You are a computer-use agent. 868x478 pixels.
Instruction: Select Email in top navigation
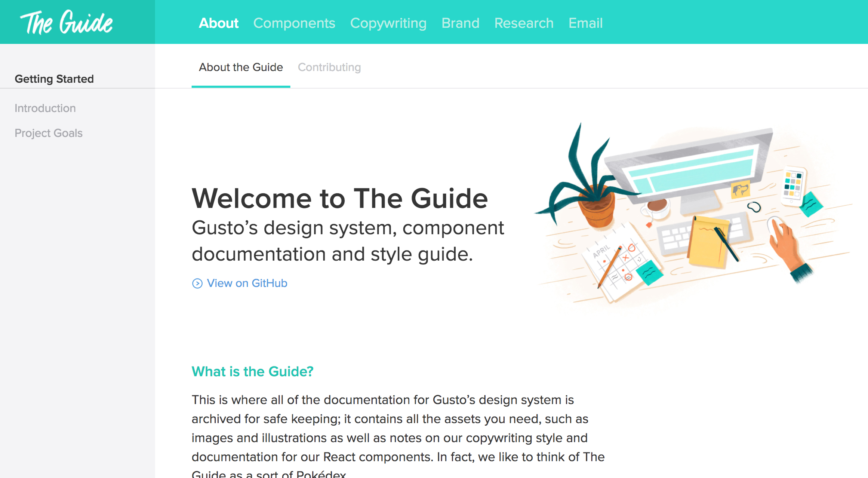tap(585, 23)
